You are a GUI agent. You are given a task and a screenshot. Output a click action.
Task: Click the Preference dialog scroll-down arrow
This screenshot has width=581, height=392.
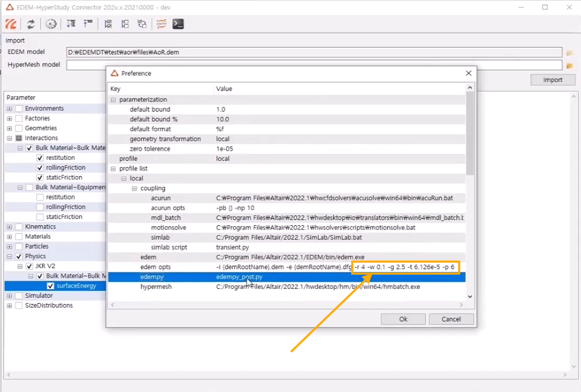(470, 296)
